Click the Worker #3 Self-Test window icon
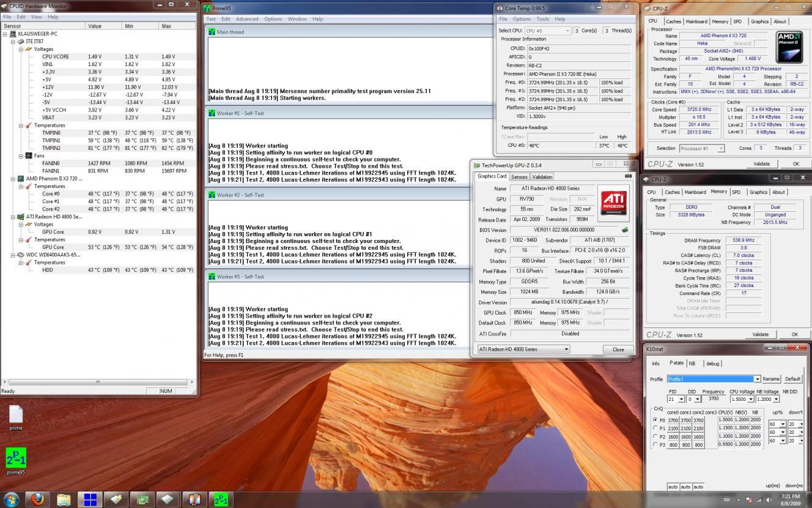812x508 pixels. click(212, 277)
